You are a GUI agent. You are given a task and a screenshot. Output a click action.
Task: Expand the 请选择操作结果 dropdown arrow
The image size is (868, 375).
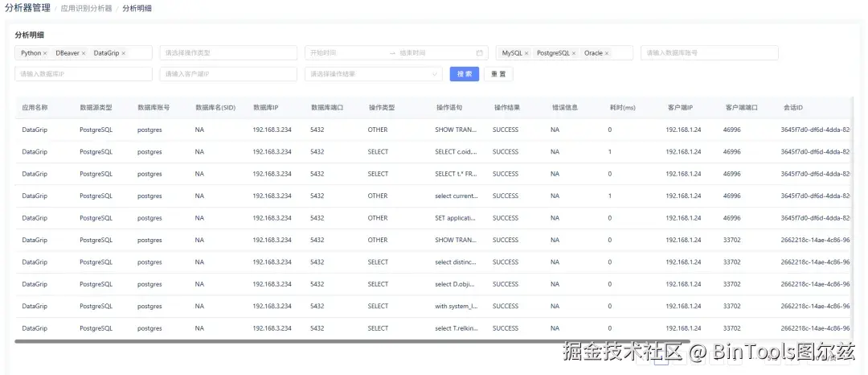pos(435,74)
